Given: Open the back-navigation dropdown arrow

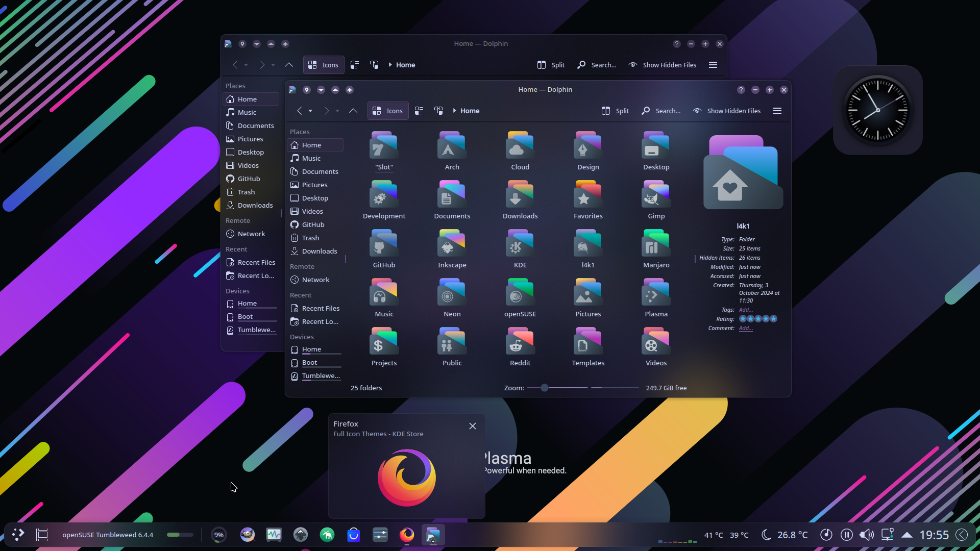Looking at the screenshot, I should (x=311, y=111).
